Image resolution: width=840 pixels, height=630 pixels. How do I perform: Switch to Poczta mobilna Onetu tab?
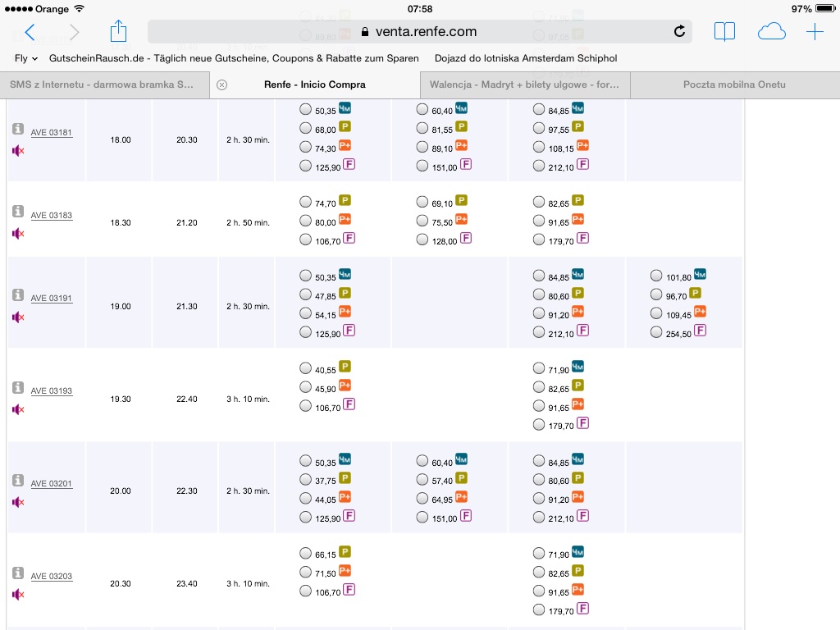pos(734,84)
